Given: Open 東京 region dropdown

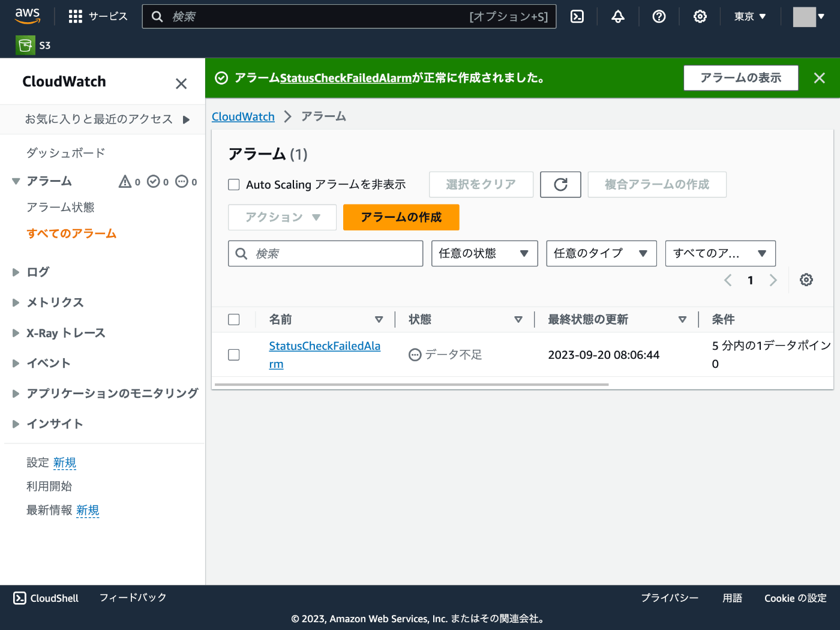Looking at the screenshot, I should tap(750, 17).
